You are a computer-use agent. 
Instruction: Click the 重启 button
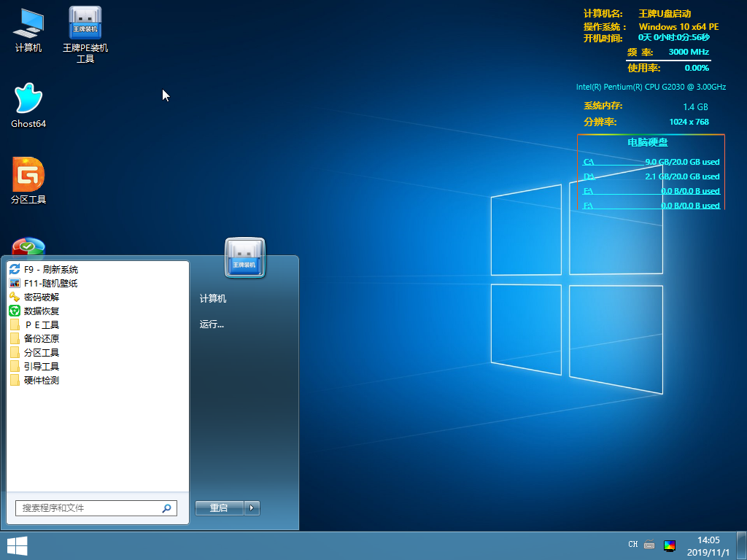click(219, 508)
